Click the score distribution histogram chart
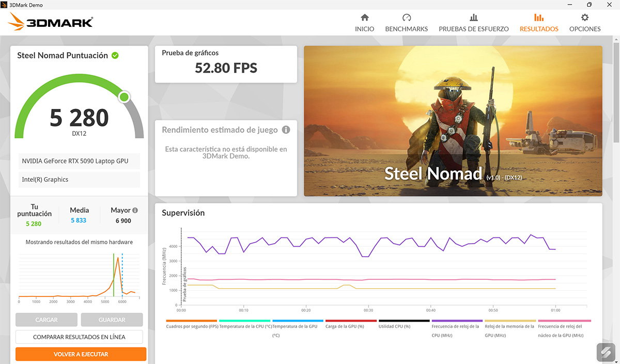620x364 pixels. (79, 276)
